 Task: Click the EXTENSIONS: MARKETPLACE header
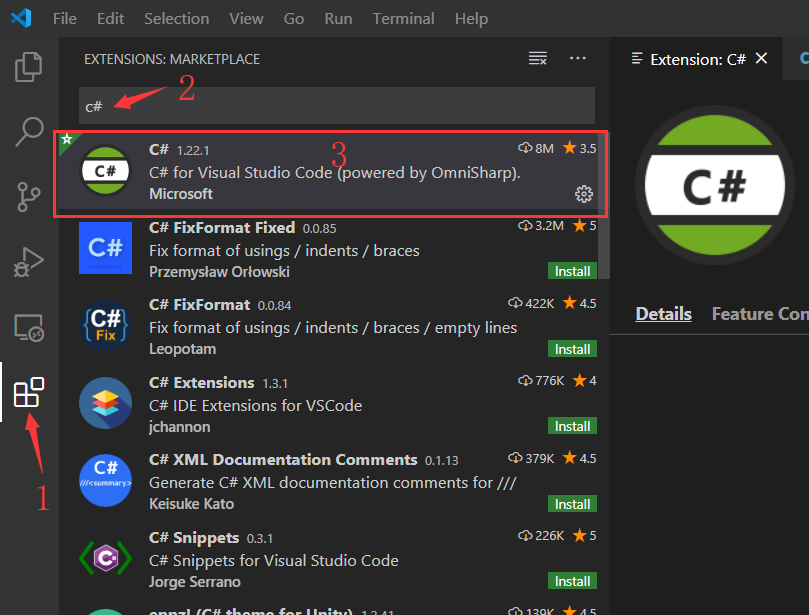point(172,59)
